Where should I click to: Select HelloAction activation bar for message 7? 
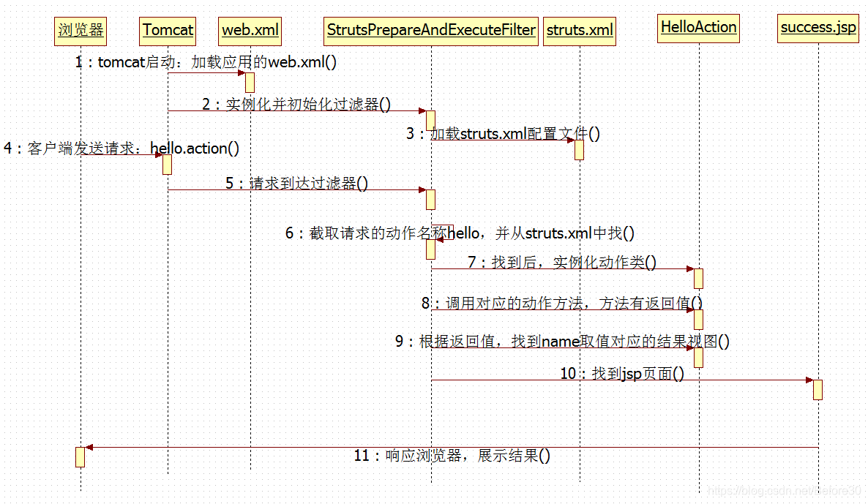(x=699, y=279)
